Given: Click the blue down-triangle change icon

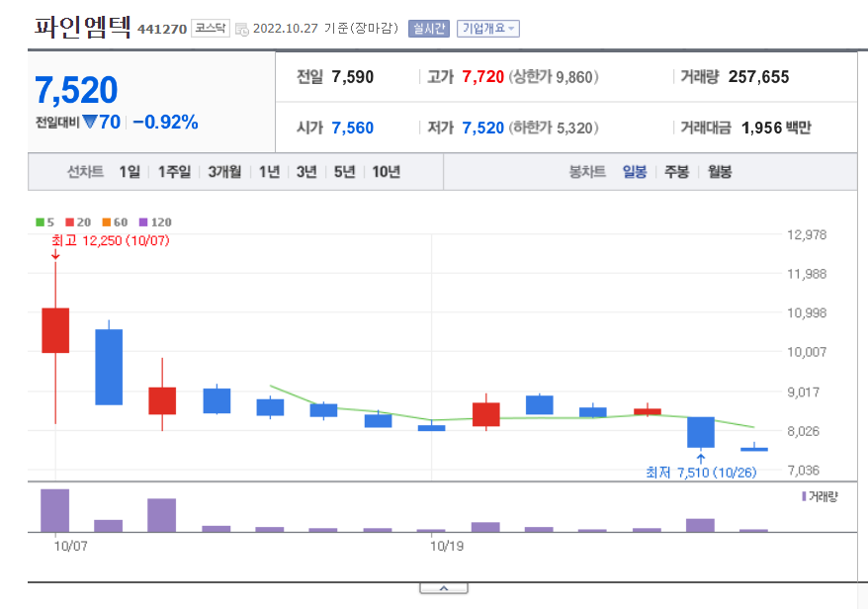Looking at the screenshot, I should pos(90,122).
